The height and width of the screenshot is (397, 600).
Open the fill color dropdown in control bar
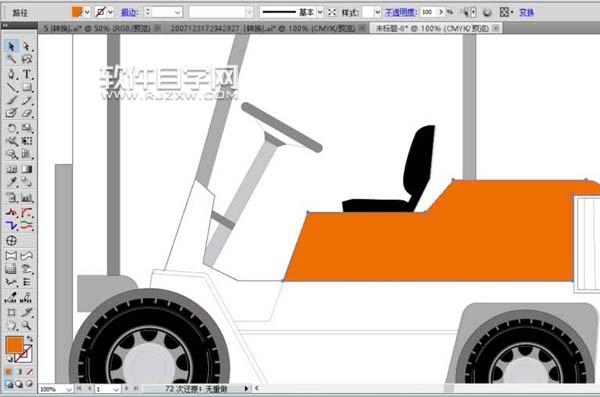pos(87,12)
